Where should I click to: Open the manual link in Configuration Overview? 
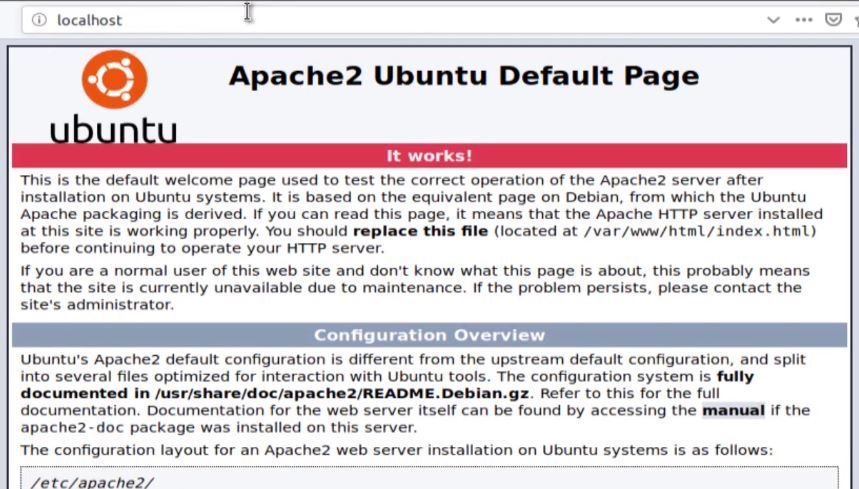pyautogui.click(x=733, y=410)
